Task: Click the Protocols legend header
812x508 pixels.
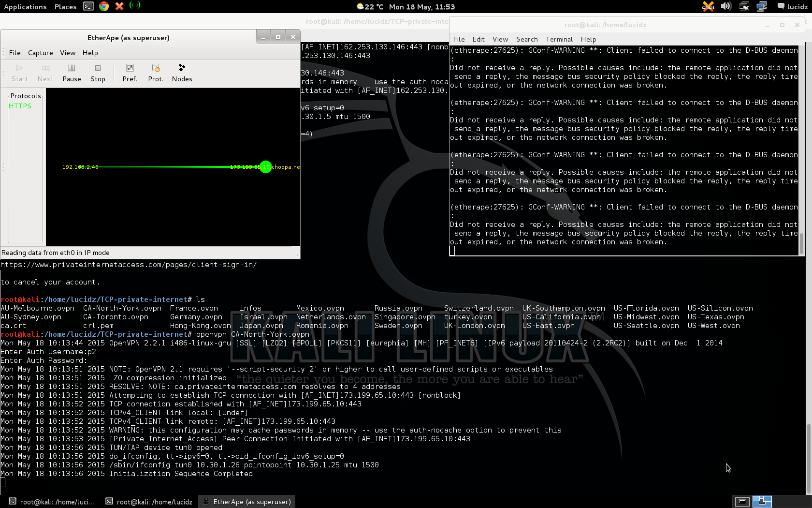Action: tap(26, 96)
